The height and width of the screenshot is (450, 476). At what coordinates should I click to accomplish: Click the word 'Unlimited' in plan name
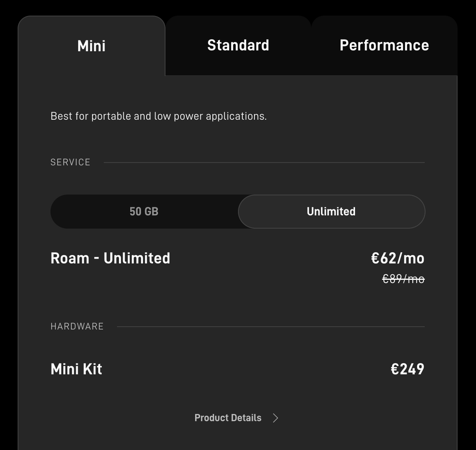(137, 258)
